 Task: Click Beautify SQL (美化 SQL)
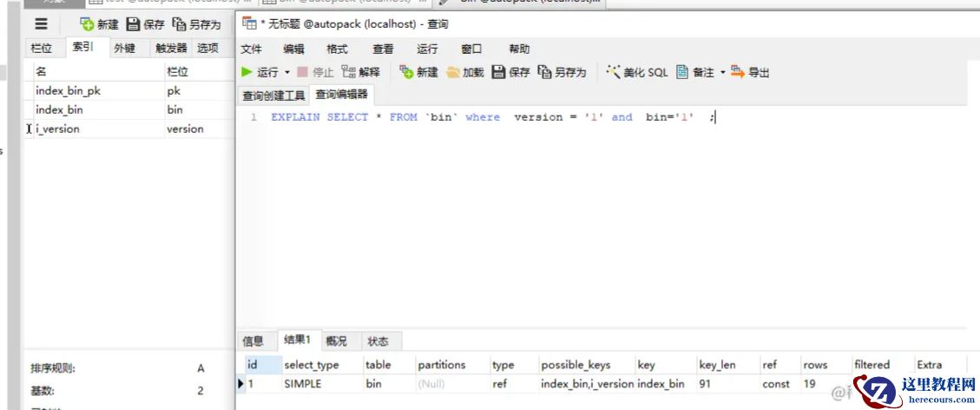point(637,72)
